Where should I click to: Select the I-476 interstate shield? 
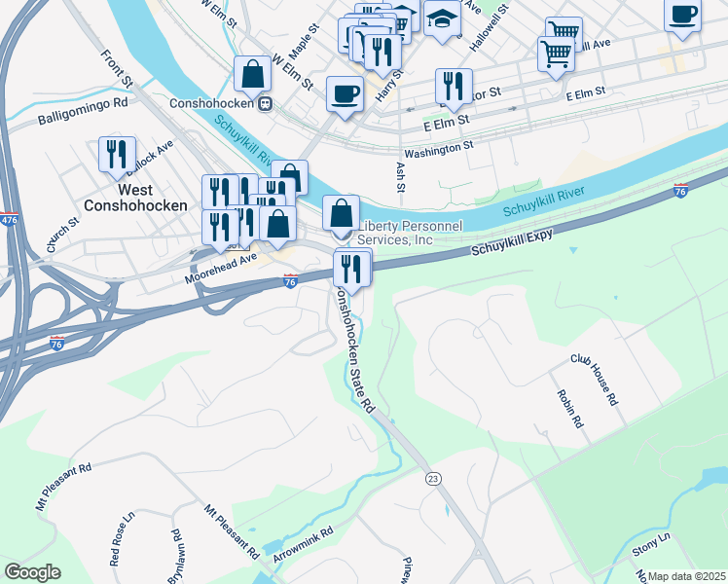click(x=9, y=220)
